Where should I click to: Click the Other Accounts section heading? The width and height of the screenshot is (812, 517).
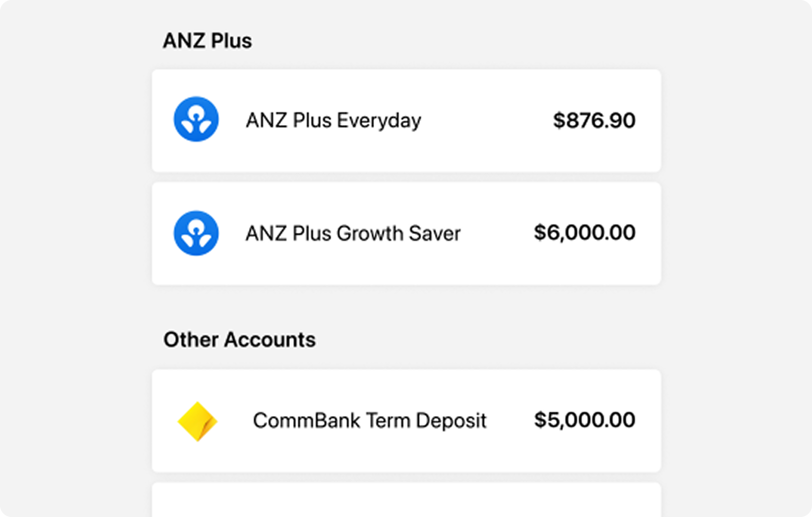(239, 340)
